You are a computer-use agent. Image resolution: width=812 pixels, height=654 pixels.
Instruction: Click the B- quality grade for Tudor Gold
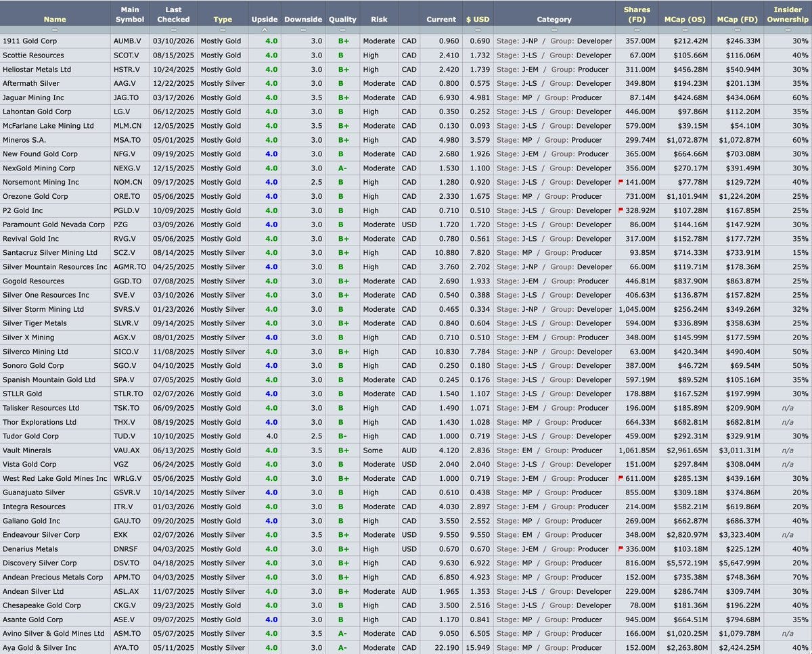coord(342,436)
